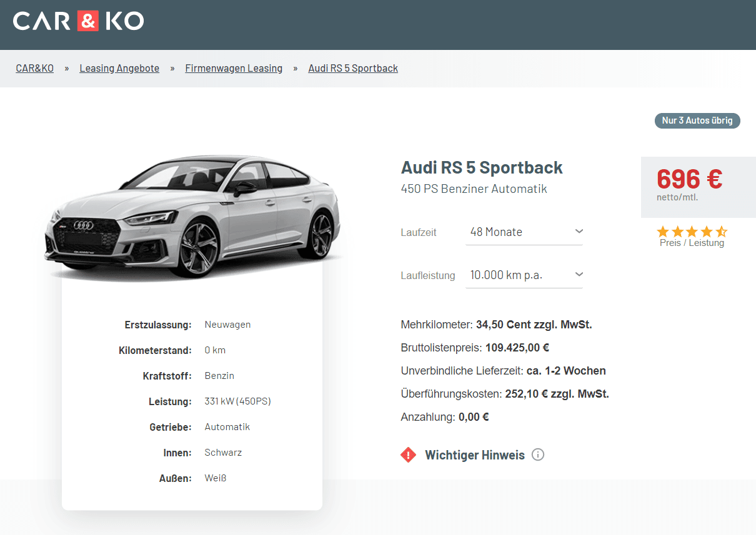Click the Kilometerstand value 0 km
The image size is (756, 535).
pyautogui.click(x=215, y=350)
